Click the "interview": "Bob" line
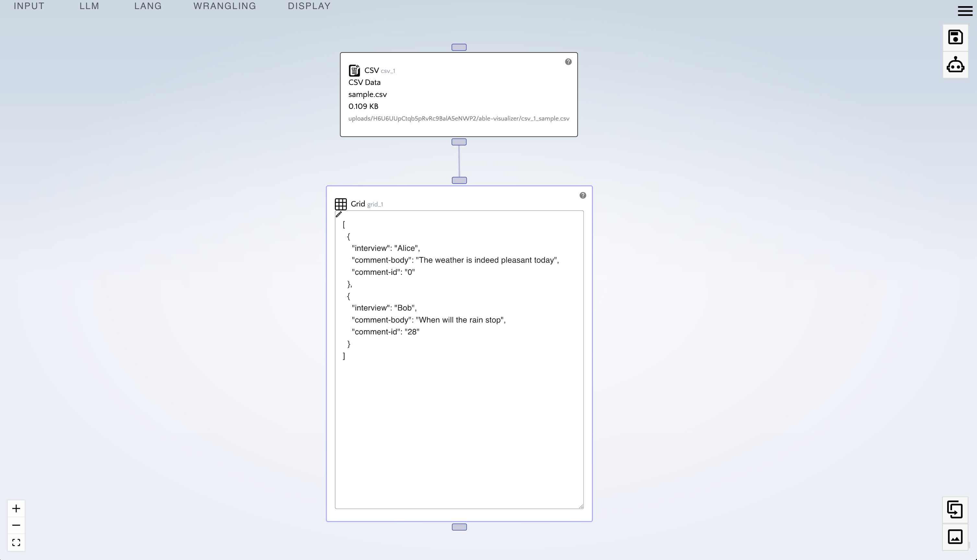 384,308
